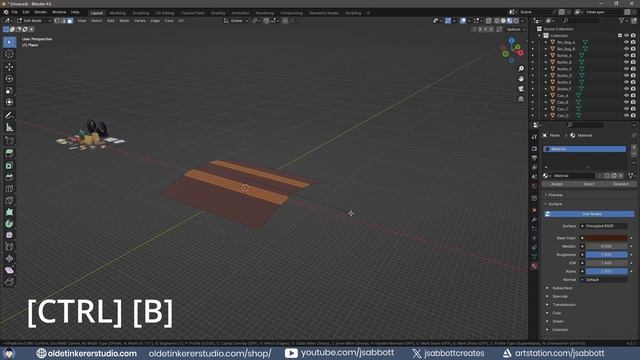
Task: Click the Select Box tool icon
Action: pyautogui.click(x=9, y=42)
